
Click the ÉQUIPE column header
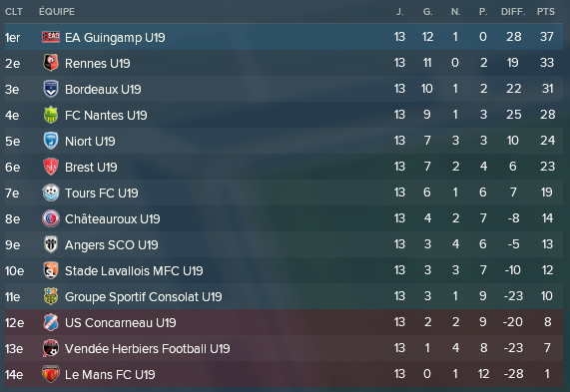[x=57, y=12]
